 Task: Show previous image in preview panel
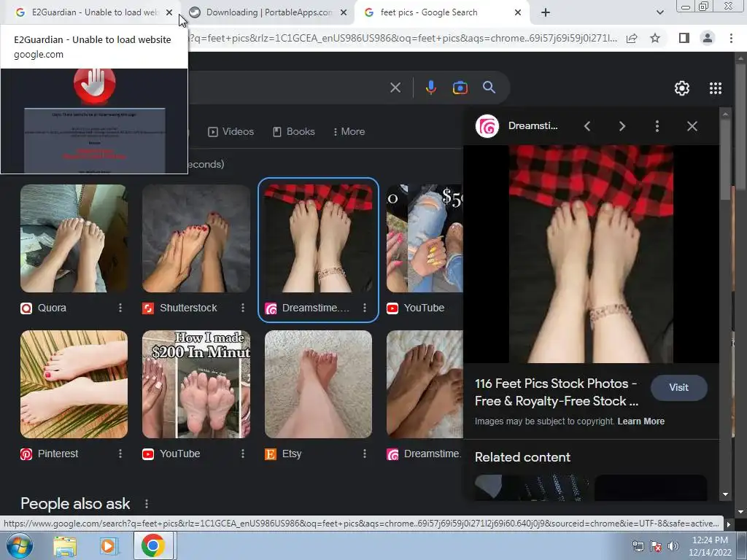(587, 126)
